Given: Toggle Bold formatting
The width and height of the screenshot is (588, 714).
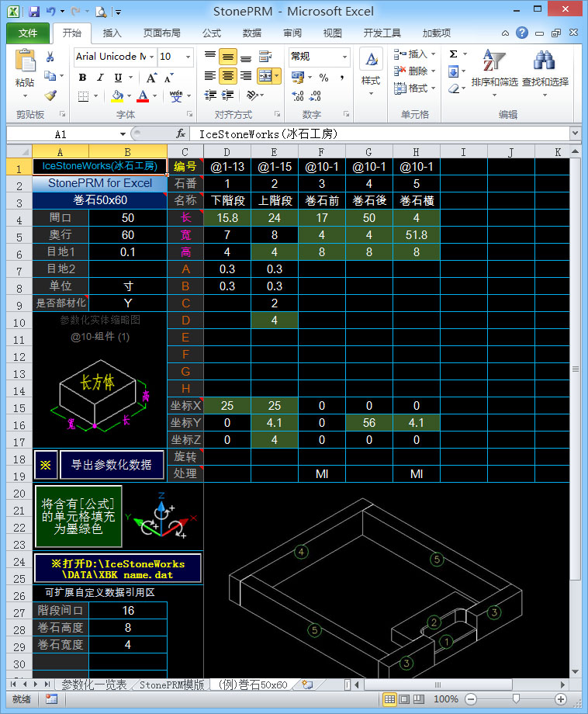Looking at the screenshot, I should (82, 78).
